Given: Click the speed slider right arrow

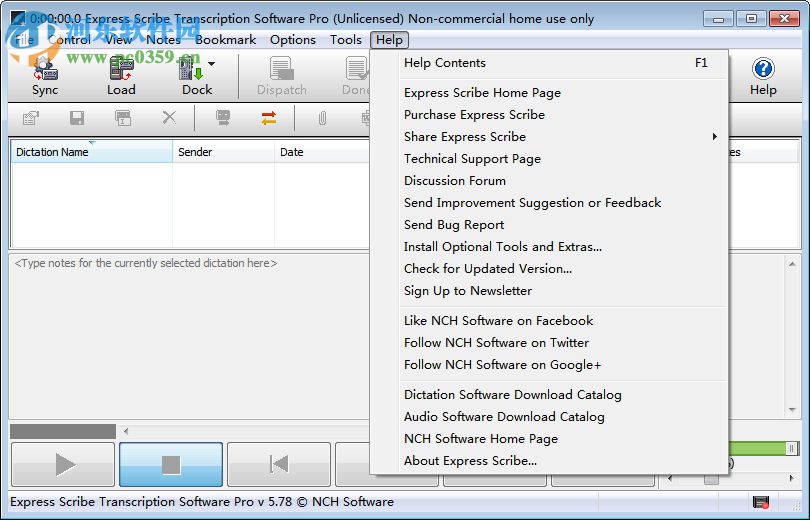Looking at the screenshot, I should point(792,479).
